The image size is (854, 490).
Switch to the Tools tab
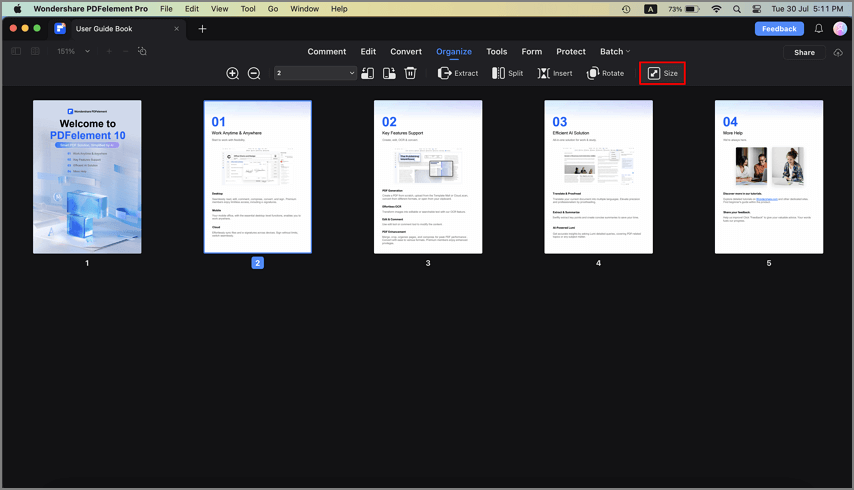pos(497,51)
